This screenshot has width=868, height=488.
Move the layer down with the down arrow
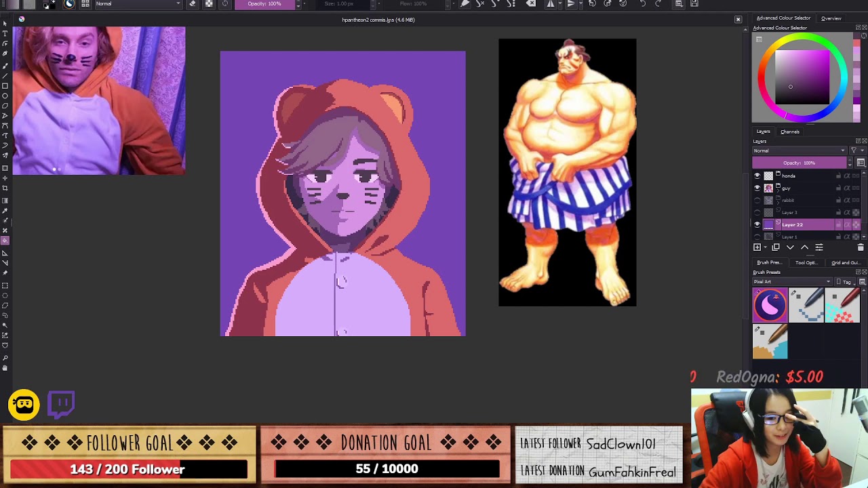[x=790, y=247]
